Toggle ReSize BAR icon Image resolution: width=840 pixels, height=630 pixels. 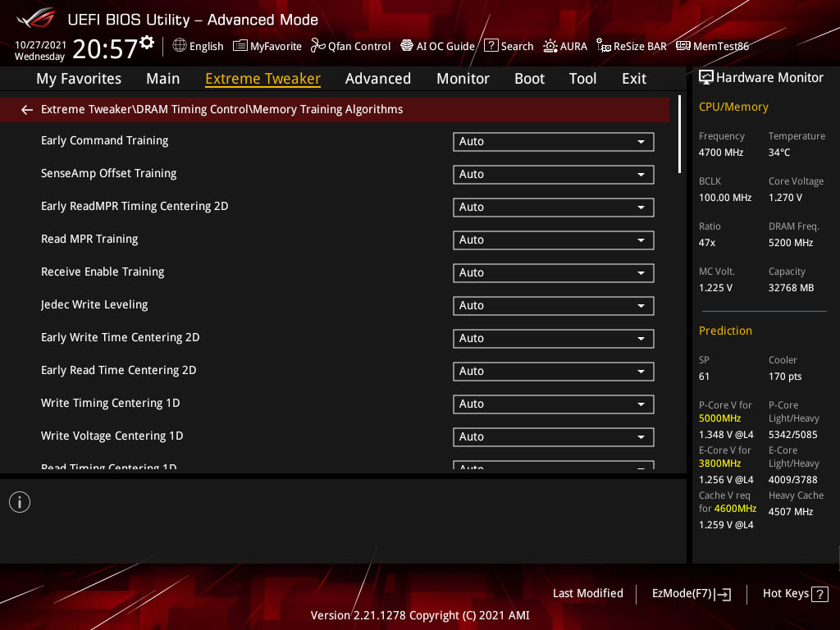click(603, 46)
